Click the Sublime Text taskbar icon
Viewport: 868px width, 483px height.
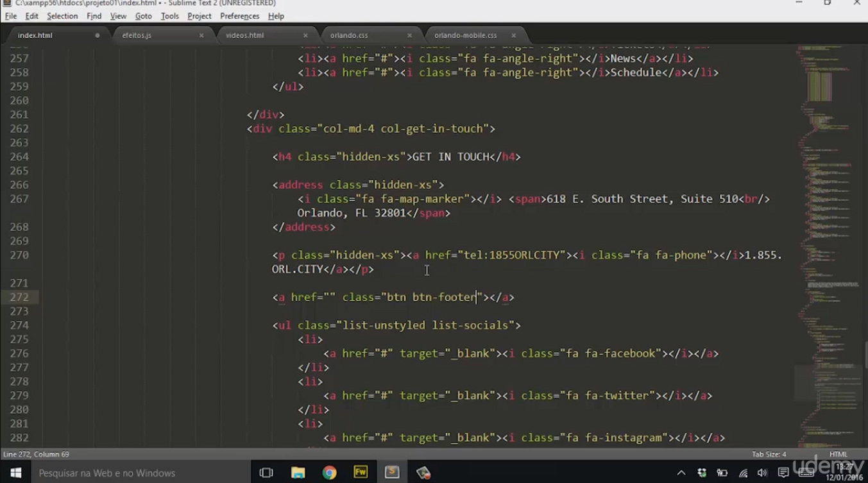(x=392, y=473)
